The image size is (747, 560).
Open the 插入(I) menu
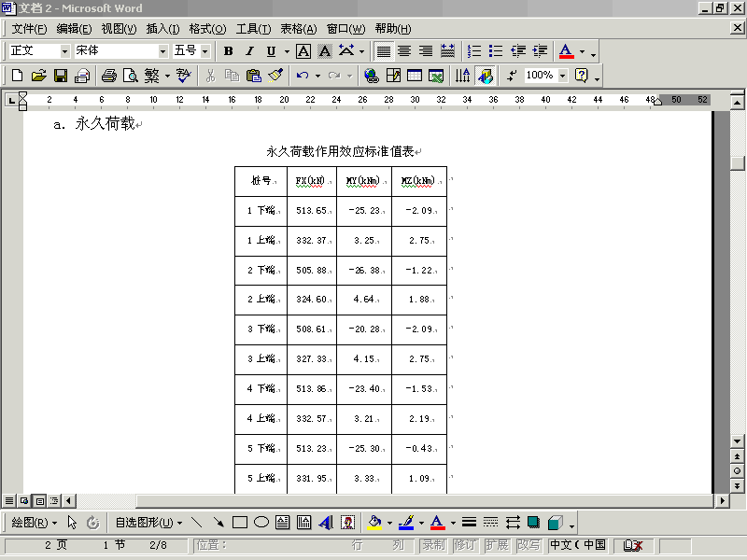click(162, 29)
